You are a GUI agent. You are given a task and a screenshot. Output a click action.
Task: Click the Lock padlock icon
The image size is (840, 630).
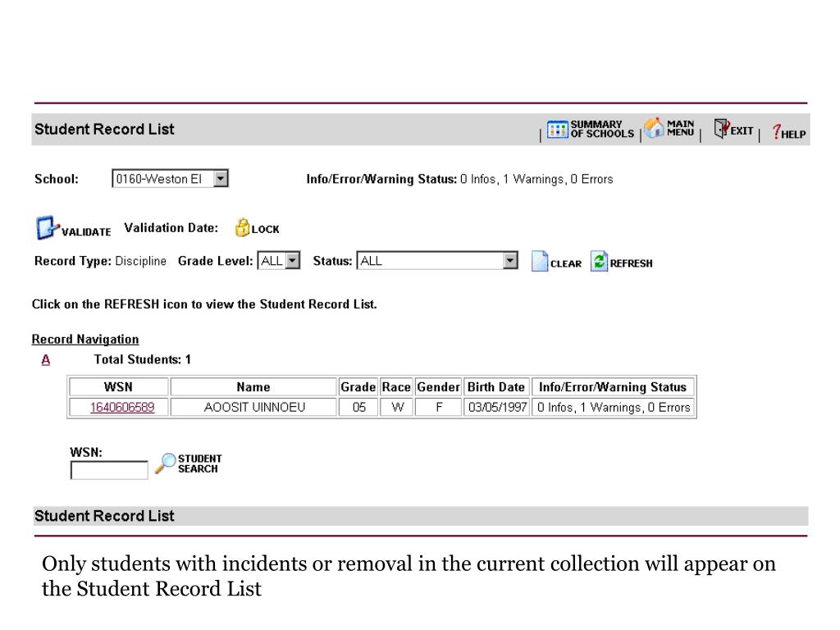[x=242, y=227]
